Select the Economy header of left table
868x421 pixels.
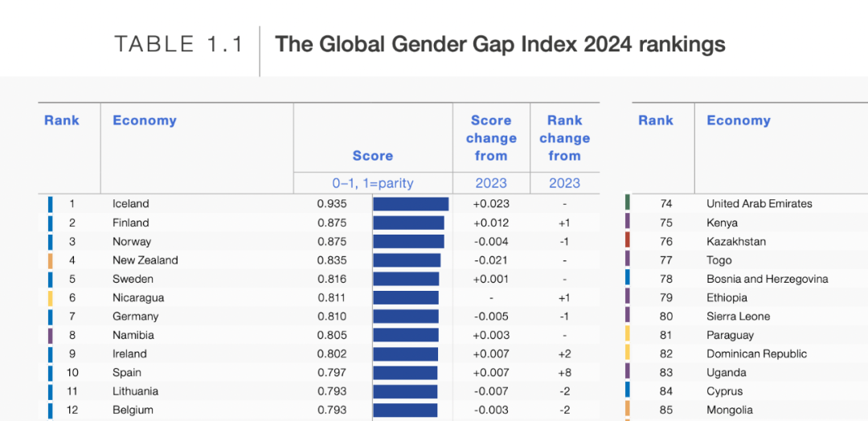coord(145,120)
